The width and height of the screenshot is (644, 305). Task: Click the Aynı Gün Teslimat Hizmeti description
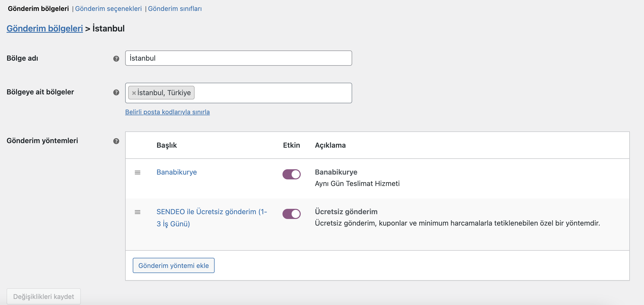click(357, 183)
